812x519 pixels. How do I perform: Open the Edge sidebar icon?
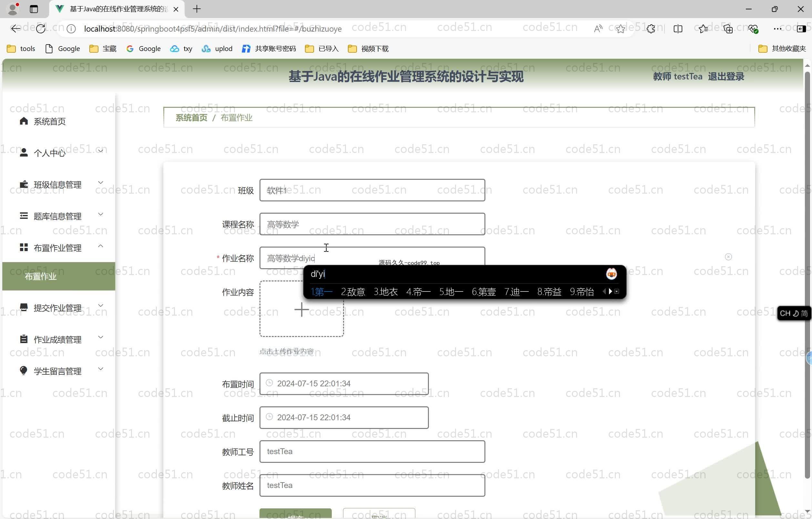tap(801, 29)
